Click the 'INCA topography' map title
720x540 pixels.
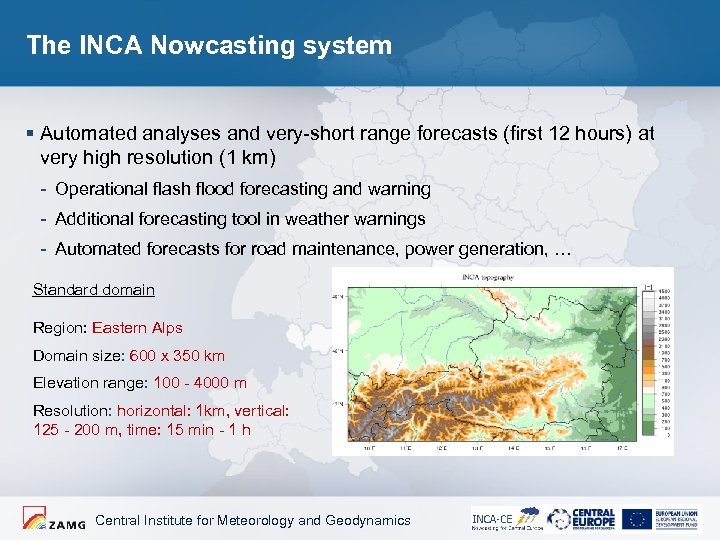click(488, 277)
